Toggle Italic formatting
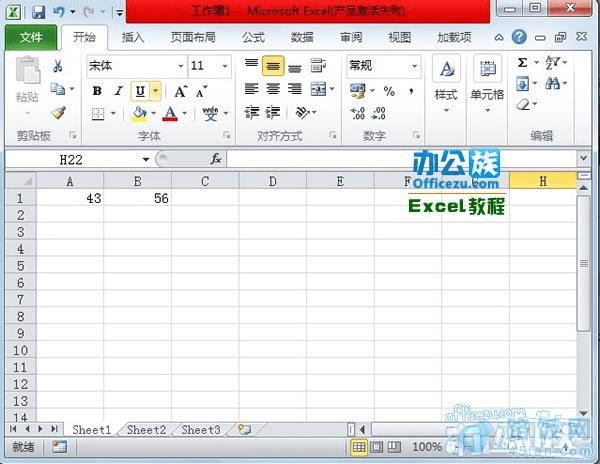Viewport: 600px width, 464px height. tap(119, 91)
